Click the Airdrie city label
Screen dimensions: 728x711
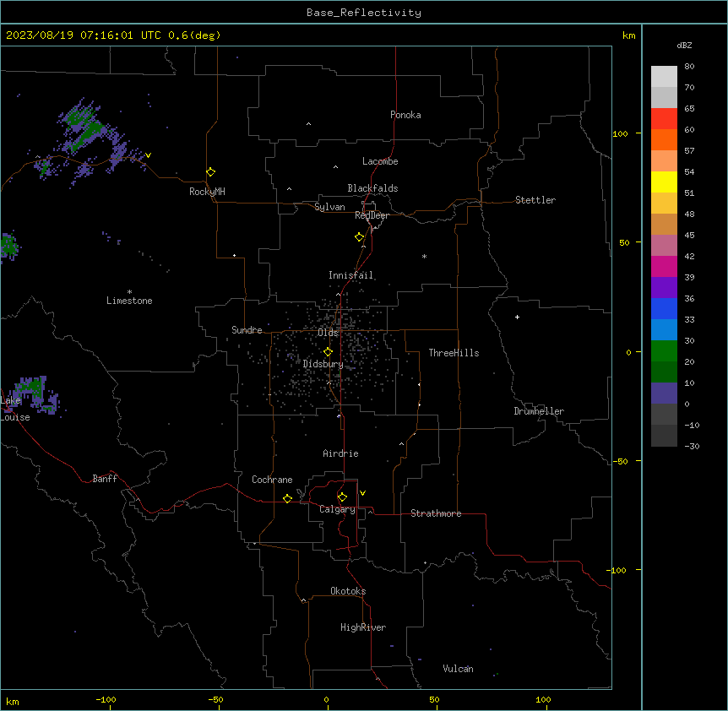(x=341, y=453)
